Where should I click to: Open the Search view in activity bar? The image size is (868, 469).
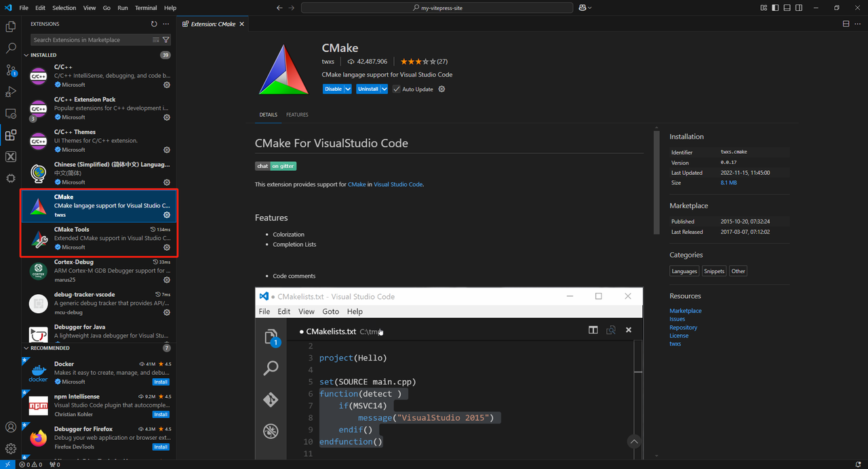(x=11, y=49)
